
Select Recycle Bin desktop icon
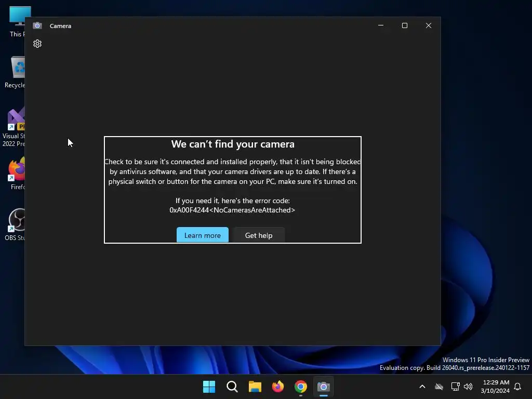tap(14, 72)
